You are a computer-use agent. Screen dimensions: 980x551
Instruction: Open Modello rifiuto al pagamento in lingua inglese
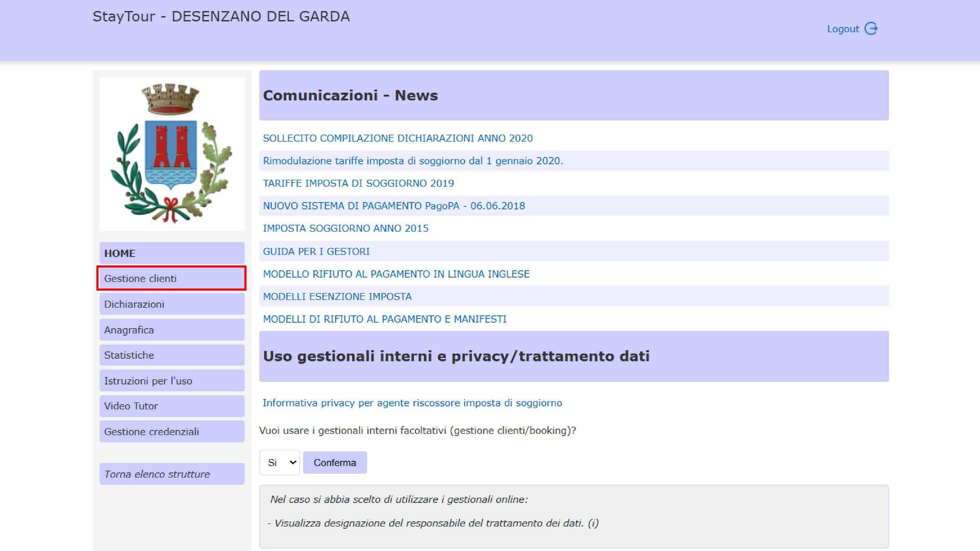pyautogui.click(x=396, y=274)
